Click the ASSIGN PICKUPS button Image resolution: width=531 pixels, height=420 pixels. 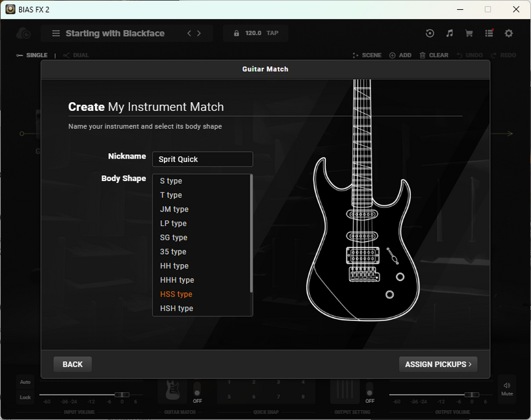438,364
